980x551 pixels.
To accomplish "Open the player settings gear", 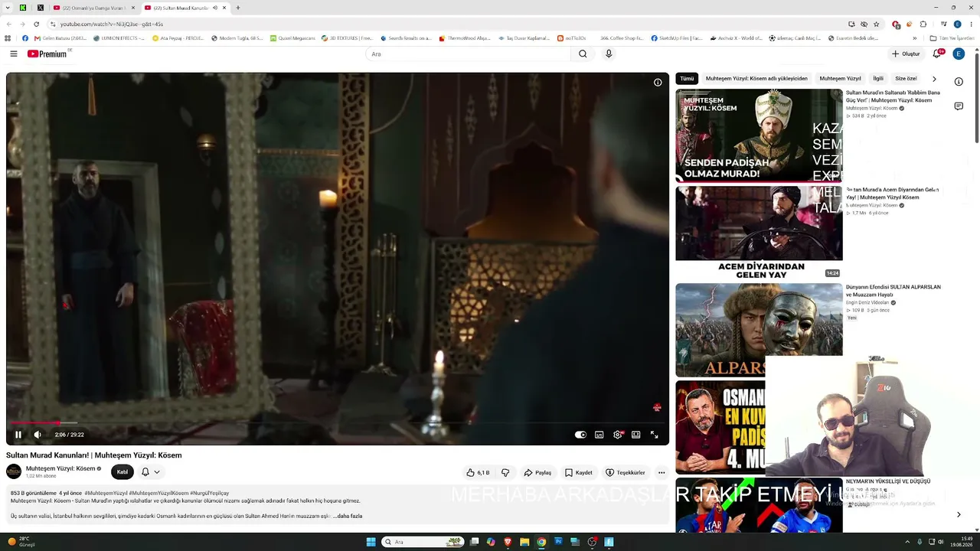I will pyautogui.click(x=618, y=435).
